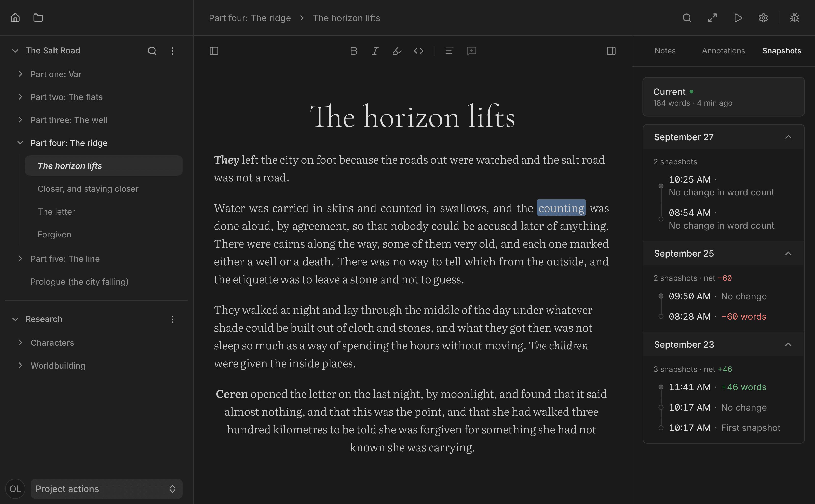The width and height of the screenshot is (815, 504).
Task: Switch to the Notes tab
Action: tap(665, 51)
